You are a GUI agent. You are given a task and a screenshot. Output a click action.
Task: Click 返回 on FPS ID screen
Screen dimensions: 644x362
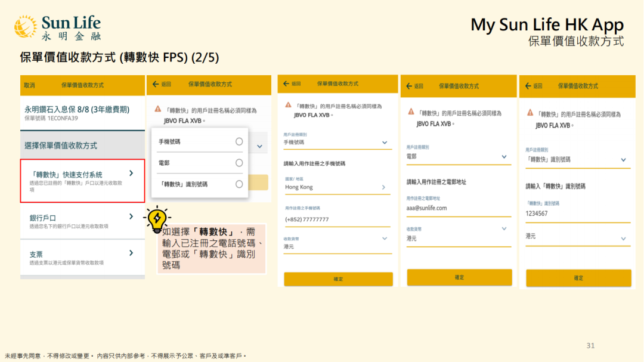pyautogui.click(x=538, y=86)
